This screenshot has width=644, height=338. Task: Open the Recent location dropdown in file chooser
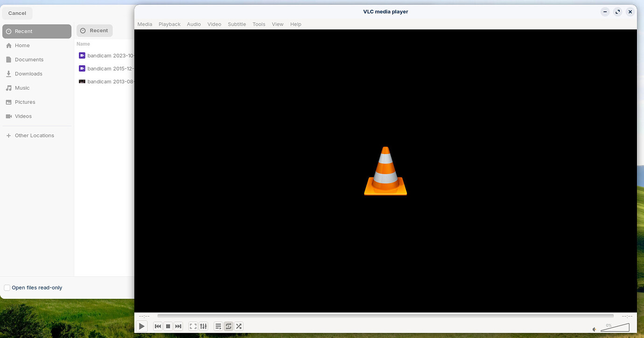click(94, 30)
